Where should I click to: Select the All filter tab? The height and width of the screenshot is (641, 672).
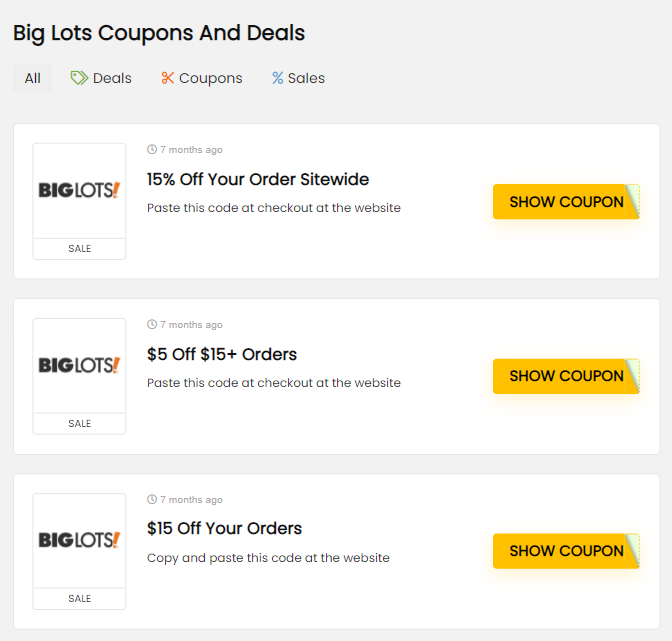pos(33,78)
